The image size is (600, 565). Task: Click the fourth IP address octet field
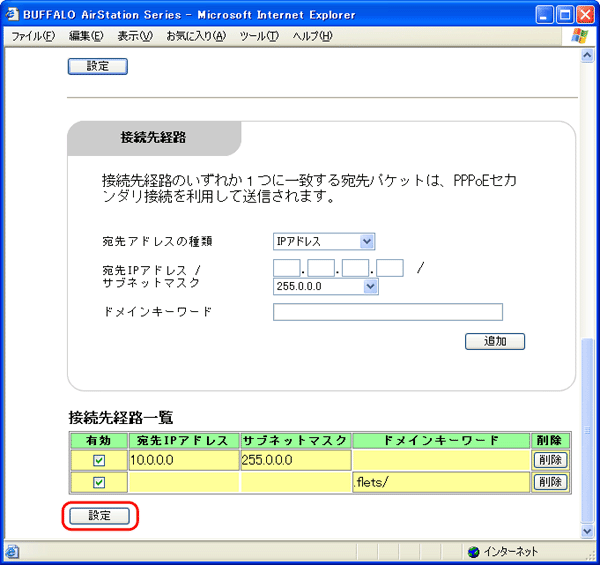[x=390, y=268]
